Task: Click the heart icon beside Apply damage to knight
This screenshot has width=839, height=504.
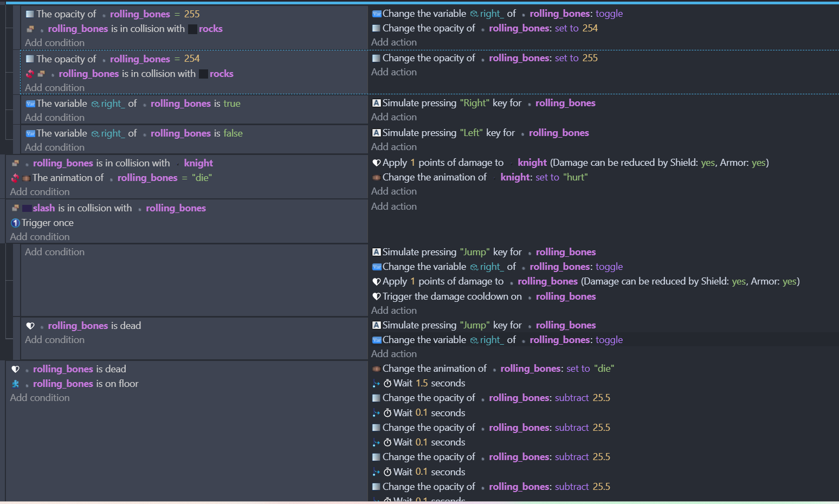Action: pyautogui.click(x=377, y=163)
